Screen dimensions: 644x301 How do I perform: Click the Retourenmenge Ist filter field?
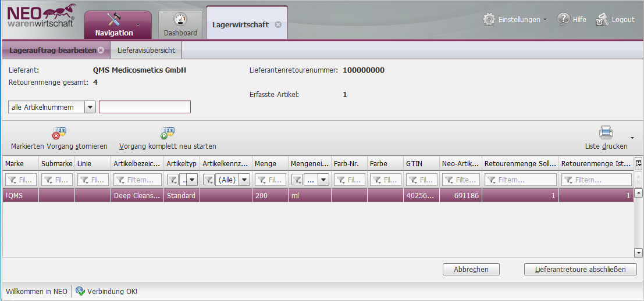597,180
